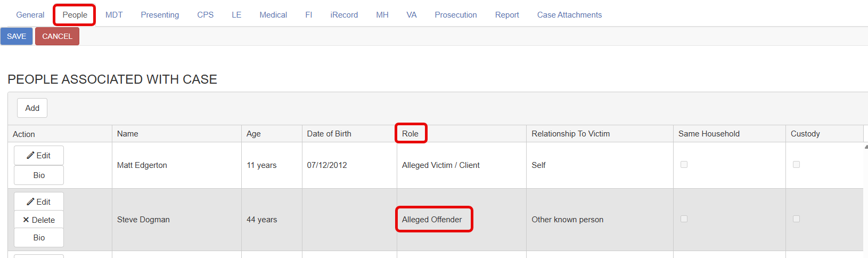
Task: Toggle Custody checkbox for Steve Dogman
Action: point(796,219)
